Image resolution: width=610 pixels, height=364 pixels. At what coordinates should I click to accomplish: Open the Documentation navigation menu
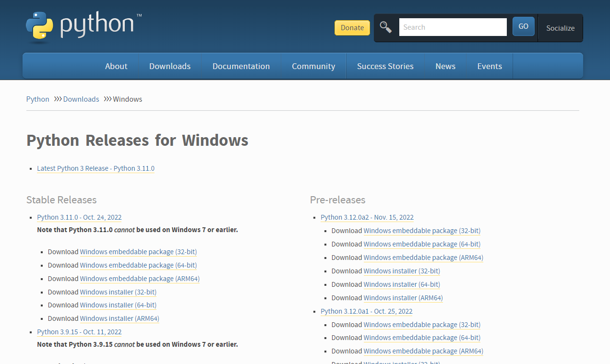pyautogui.click(x=241, y=66)
